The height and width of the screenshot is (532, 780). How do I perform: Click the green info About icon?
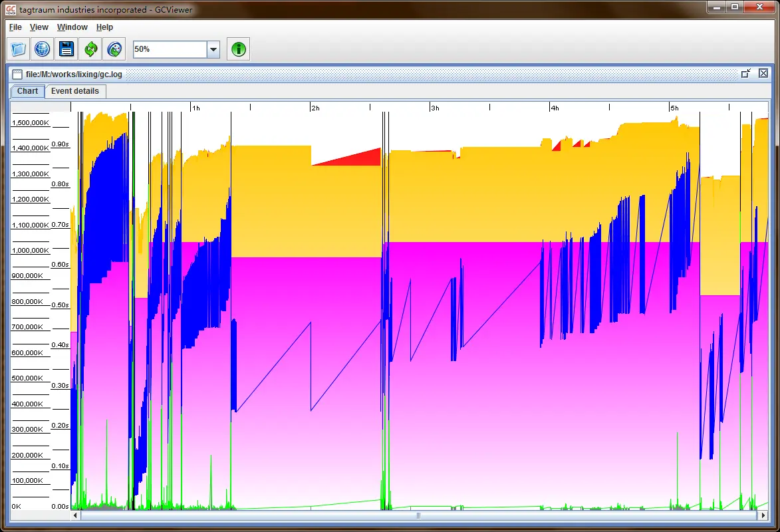pyautogui.click(x=239, y=49)
